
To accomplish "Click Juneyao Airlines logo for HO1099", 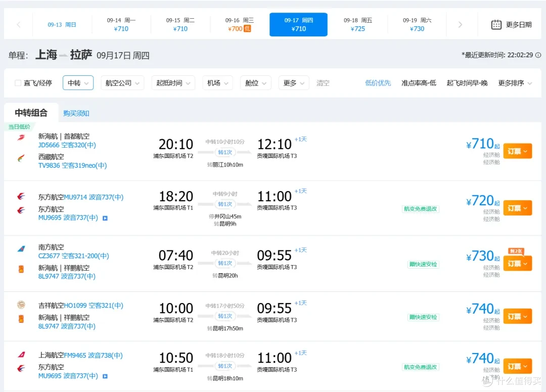I will [x=21, y=305].
